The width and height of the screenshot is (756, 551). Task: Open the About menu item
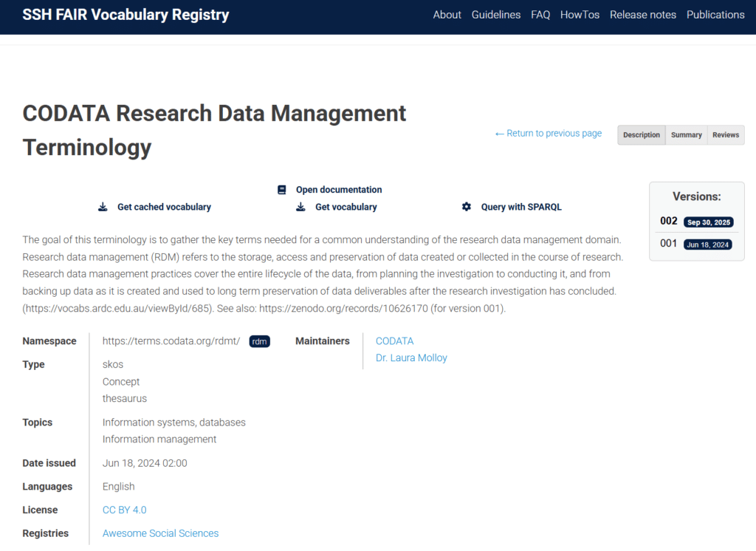[x=447, y=15]
